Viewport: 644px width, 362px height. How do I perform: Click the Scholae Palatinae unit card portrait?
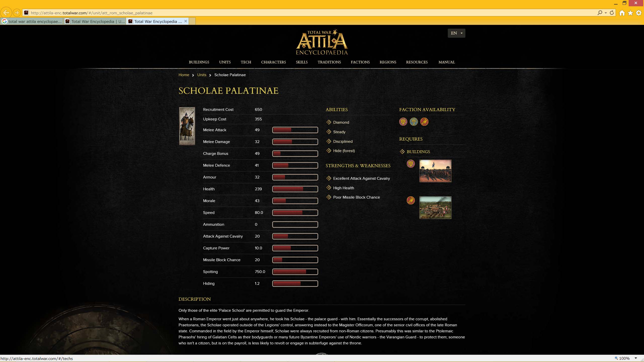(187, 126)
